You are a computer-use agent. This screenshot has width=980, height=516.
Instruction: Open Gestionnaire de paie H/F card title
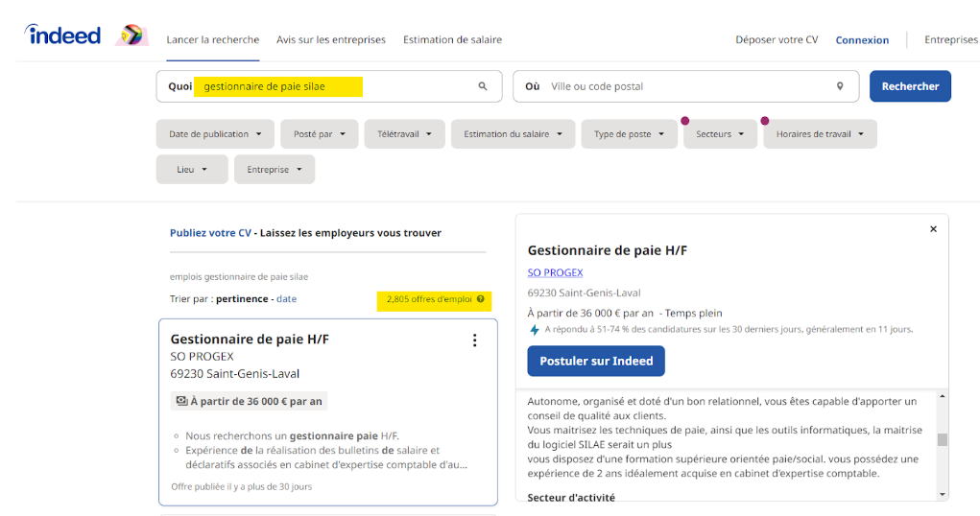(250, 340)
